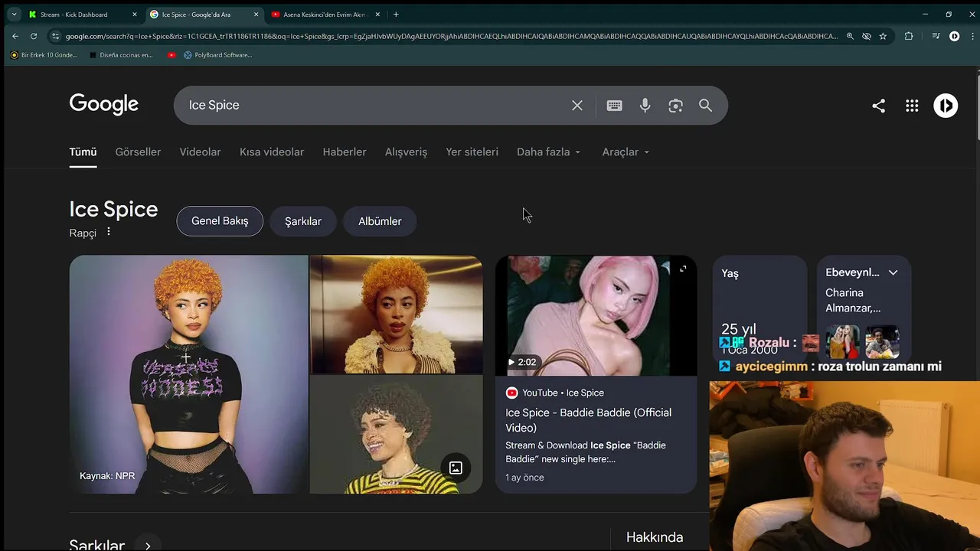This screenshot has height=551, width=980.
Task: Open the Şarkılar section arrow
Action: (x=147, y=546)
